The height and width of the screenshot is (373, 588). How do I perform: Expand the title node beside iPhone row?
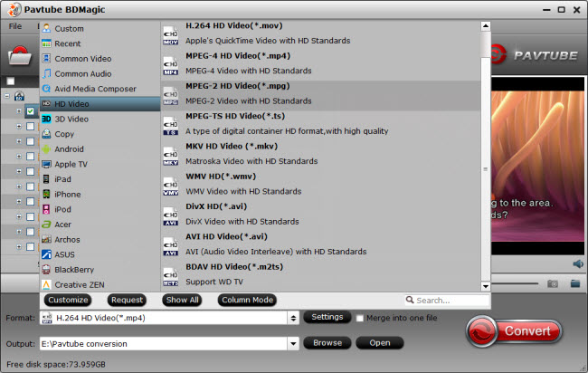point(19,202)
